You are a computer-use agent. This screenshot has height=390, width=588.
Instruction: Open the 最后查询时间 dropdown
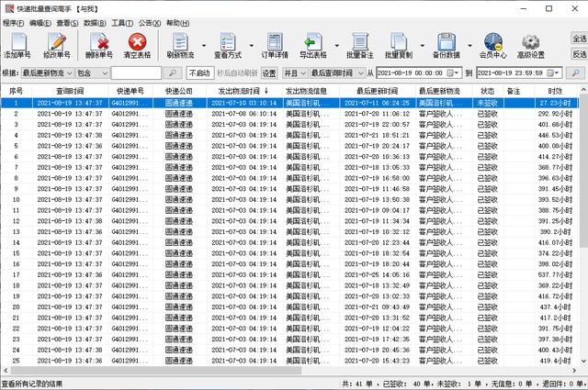(337, 72)
